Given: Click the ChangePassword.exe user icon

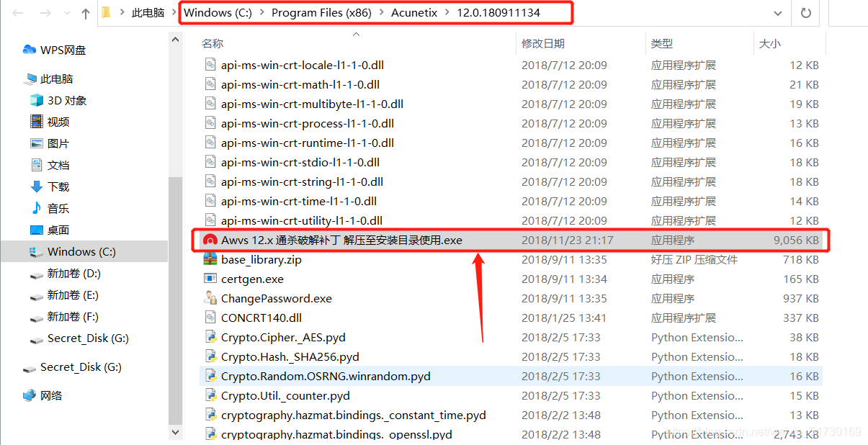Looking at the screenshot, I should pyautogui.click(x=210, y=298).
